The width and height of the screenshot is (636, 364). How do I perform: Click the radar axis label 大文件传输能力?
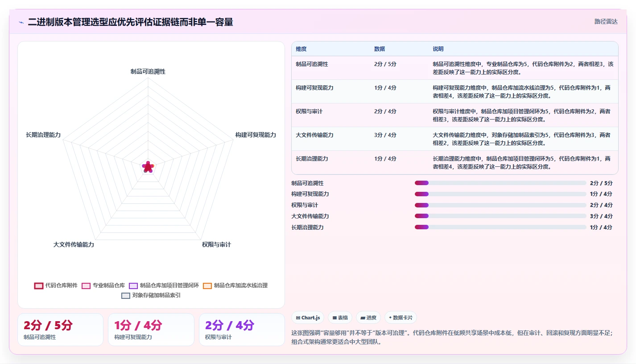(74, 244)
